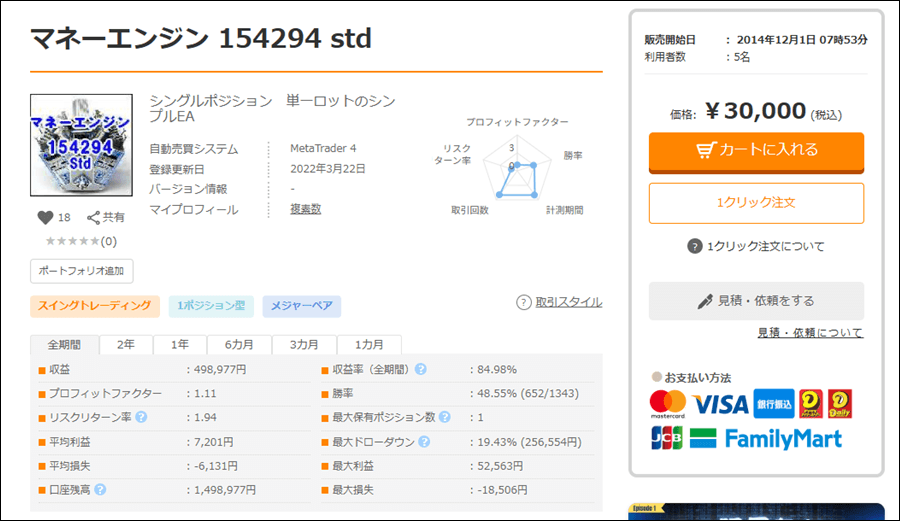Click help icon beside 口座残高
900x521 pixels.
point(101,490)
